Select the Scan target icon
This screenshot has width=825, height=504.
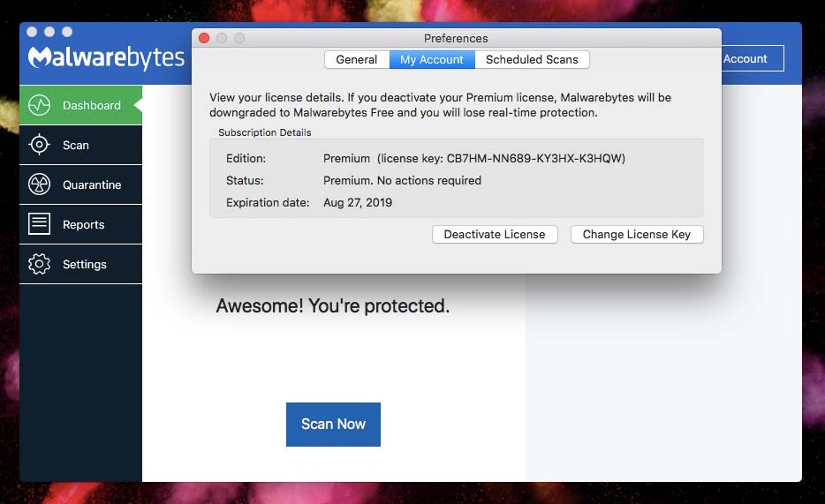point(40,145)
